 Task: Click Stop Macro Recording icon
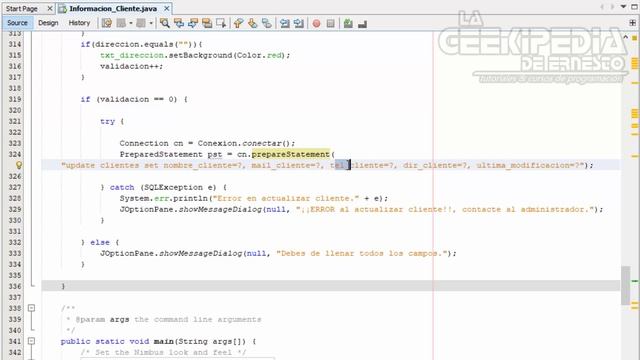point(331,24)
